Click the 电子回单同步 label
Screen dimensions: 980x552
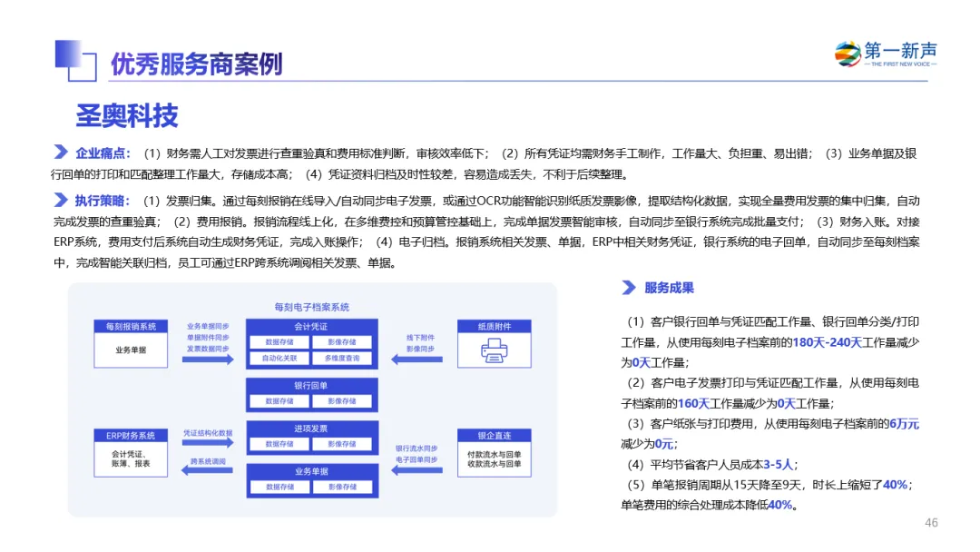coord(416,459)
